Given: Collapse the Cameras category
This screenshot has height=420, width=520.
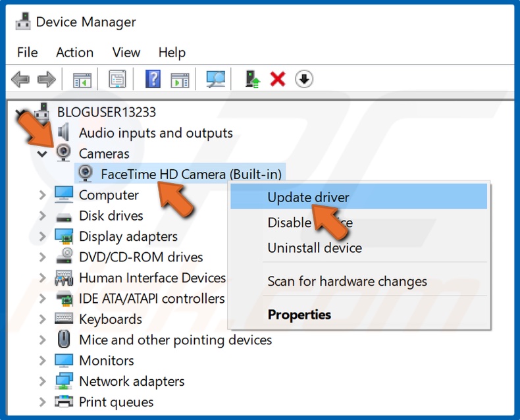Looking at the screenshot, I should tap(41, 153).
